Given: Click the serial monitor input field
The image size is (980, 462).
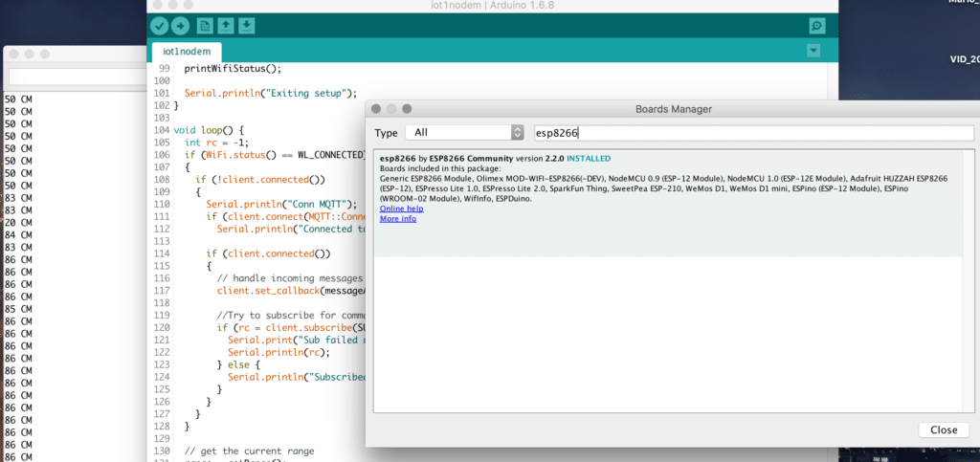Looking at the screenshot, I should pos(78,77).
